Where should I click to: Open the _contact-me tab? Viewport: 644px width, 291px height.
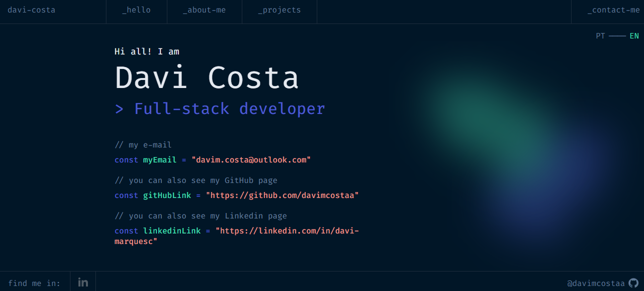coord(614,10)
